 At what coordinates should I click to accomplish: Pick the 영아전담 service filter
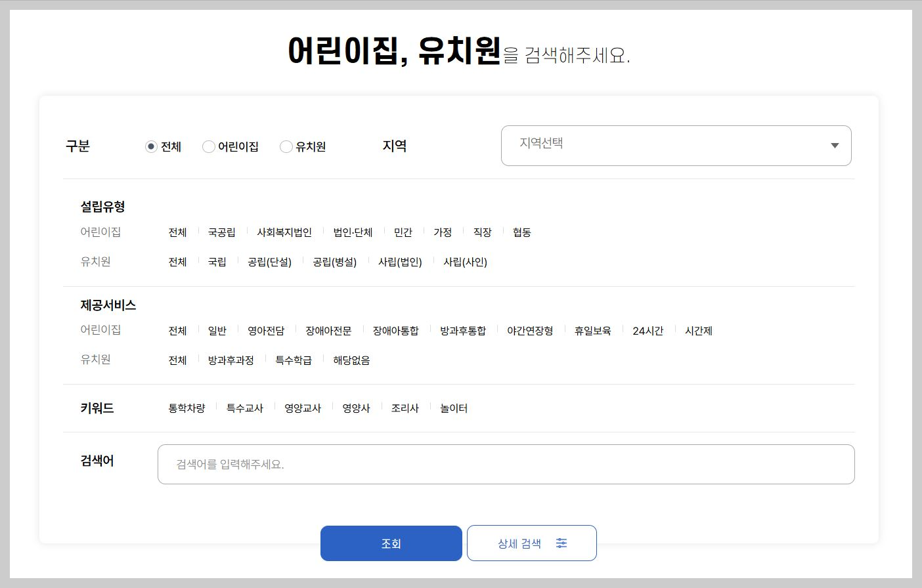[x=265, y=330]
